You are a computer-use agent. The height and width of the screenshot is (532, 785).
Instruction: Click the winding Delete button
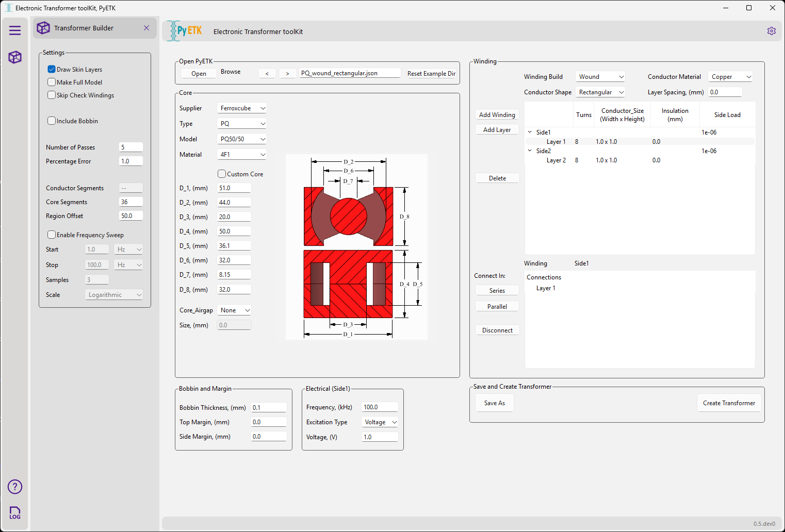tap(497, 178)
